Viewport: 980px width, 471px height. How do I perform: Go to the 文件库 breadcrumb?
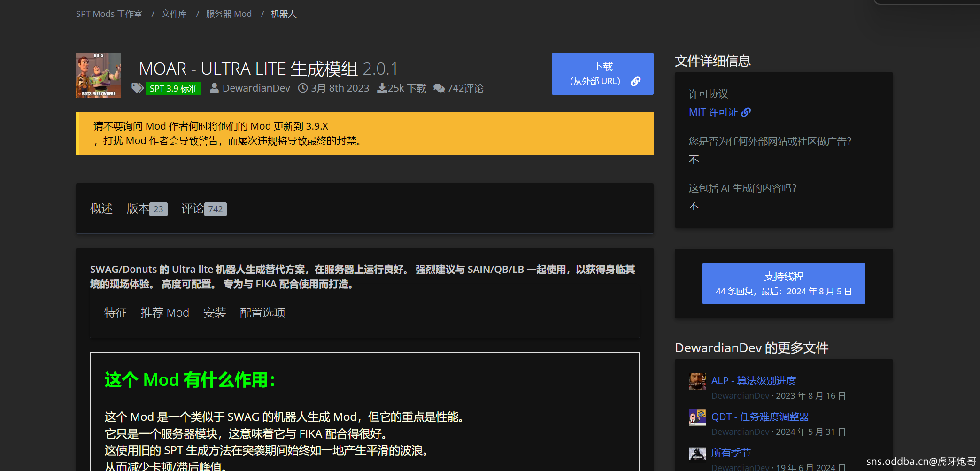[174, 14]
